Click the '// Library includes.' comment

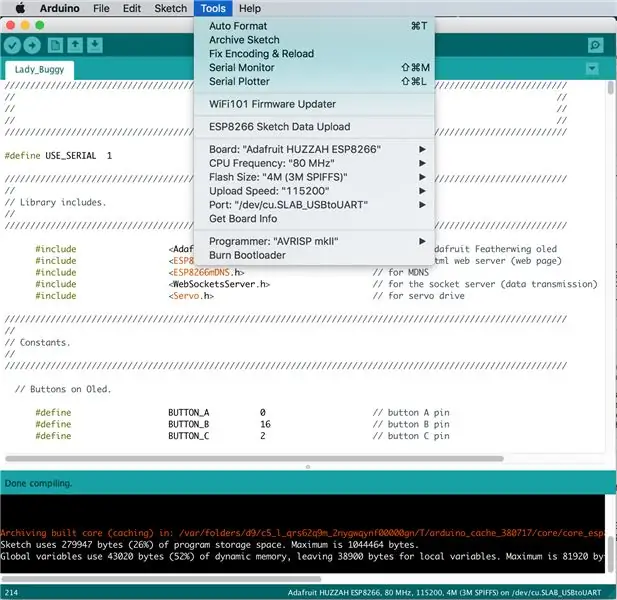pos(55,203)
